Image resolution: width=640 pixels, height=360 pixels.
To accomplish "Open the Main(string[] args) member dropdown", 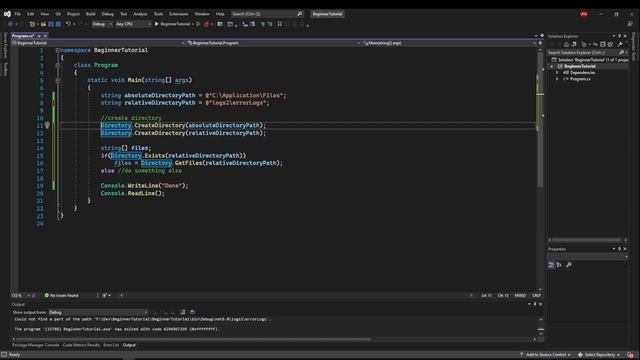I will tap(449, 43).
